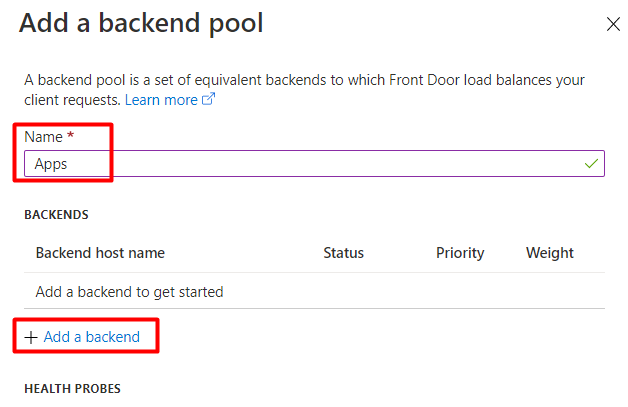This screenshot has width=628, height=407.
Task: Click the 'Add a backend pool' title
Action: click(x=141, y=24)
